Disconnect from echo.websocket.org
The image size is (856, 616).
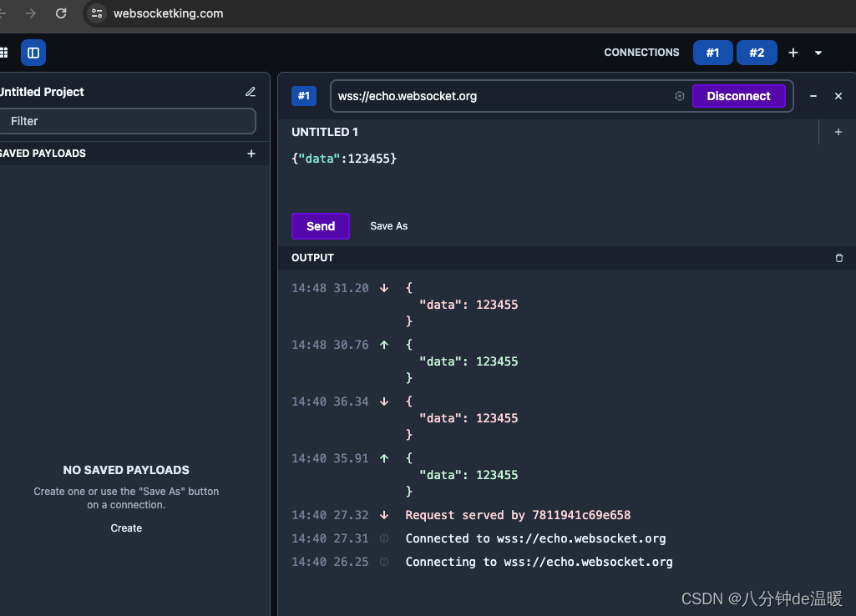[738, 96]
